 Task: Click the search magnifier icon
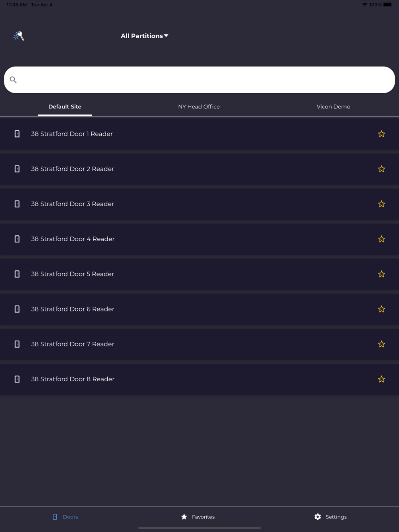click(x=13, y=80)
